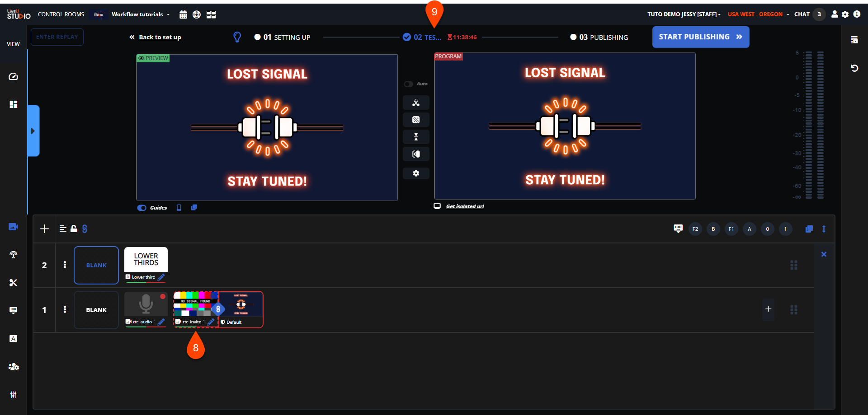The height and width of the screenshot is (415, 868).
Task: Toggle the Auto transition switch
Action: pos(409,84)
